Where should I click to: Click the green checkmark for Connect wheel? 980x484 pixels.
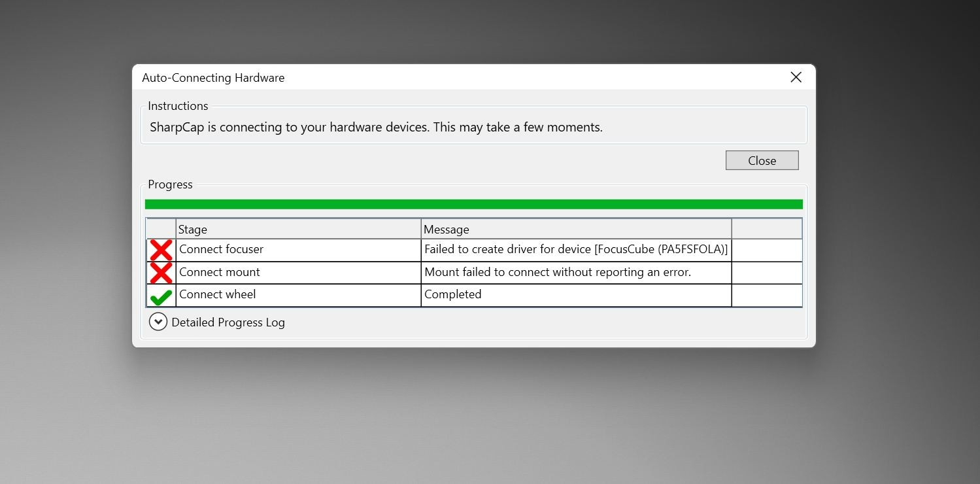160,295
